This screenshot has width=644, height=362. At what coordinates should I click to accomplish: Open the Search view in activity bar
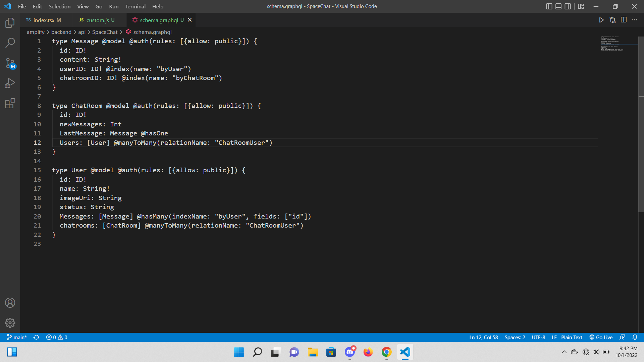[x=10, y=43]
